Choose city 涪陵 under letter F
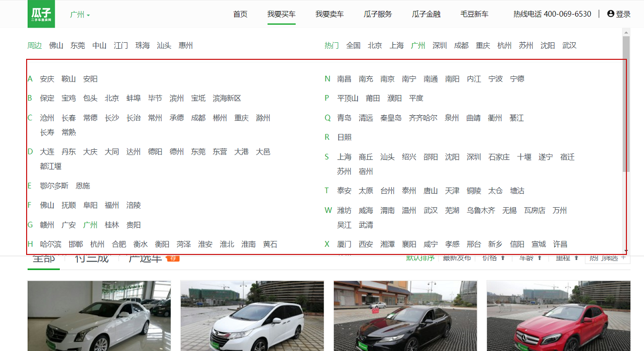Viewport: 644px width, 351px height. tap(134, 205)
